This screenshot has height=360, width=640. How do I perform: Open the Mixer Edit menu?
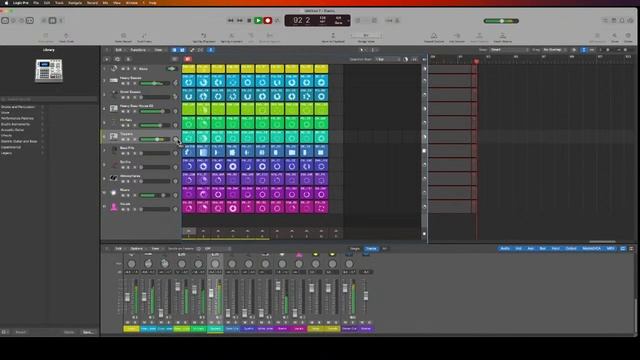point(118,248)
